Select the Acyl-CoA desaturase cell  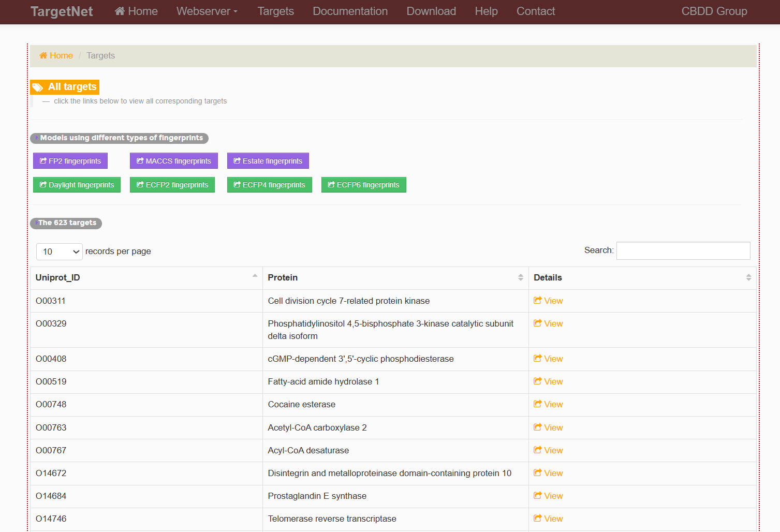coord(395,451)
